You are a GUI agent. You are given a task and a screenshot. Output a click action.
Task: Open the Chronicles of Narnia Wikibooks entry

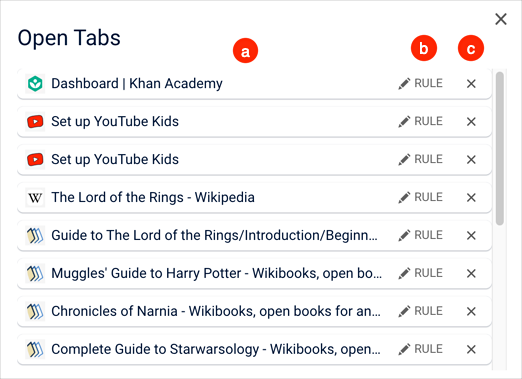tap(216, 311)
